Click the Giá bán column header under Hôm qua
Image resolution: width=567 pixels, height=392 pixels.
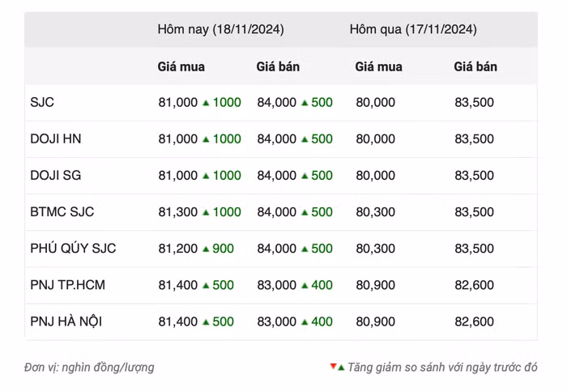(x=475, y=66)
